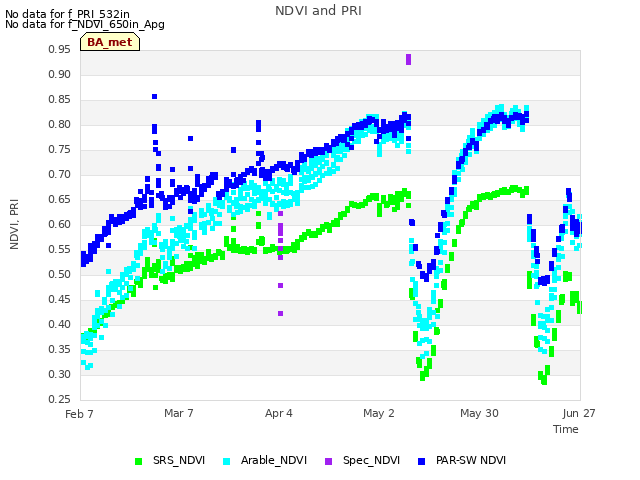640x480 pixels.
Task: Click the 0.75 y-axis tick label
Action: pos(60,149)
